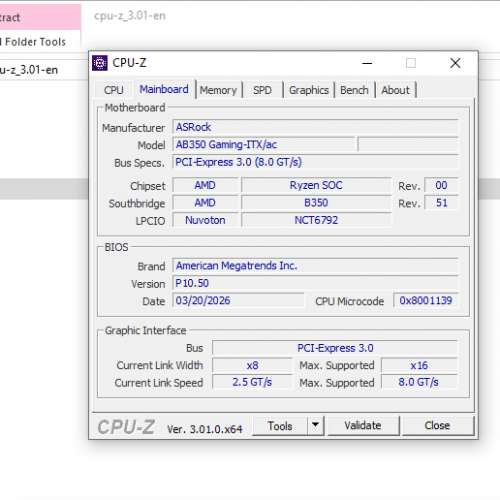Click the BIOS version P10.50
The width and height of the screenshot is (500, 500).
pyautogui.click(x=315, y=283)
